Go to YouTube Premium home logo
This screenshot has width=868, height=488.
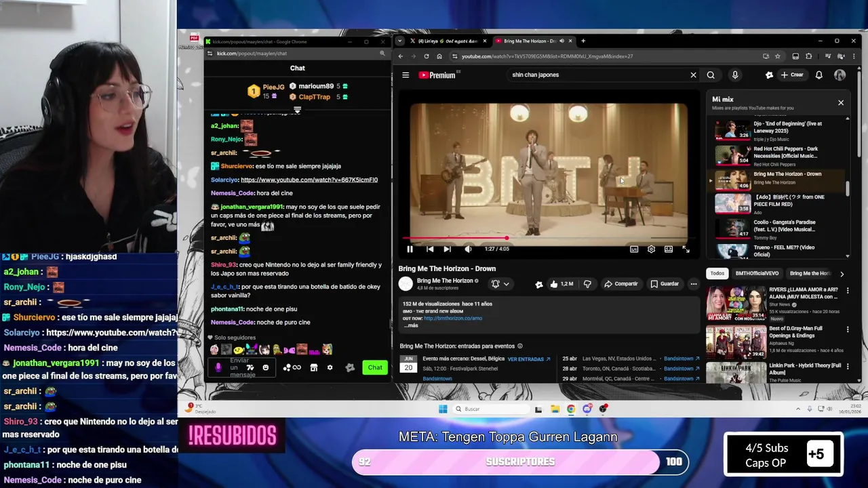coord(437,75)
